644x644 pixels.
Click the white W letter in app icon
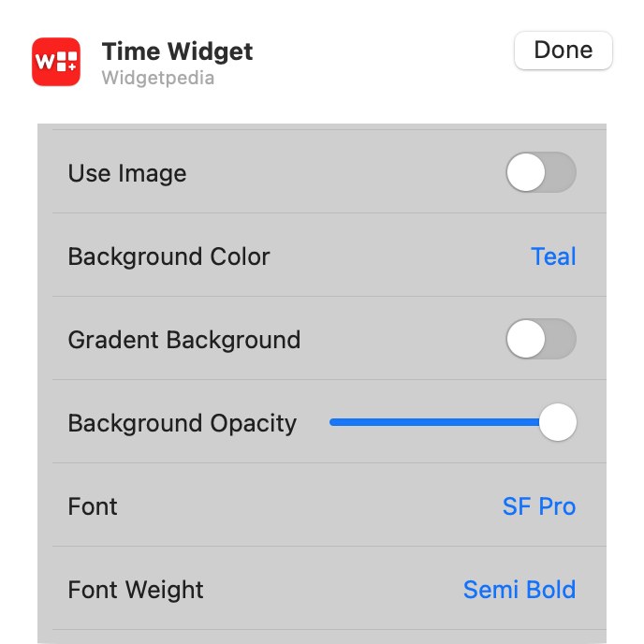click(45, 62)
